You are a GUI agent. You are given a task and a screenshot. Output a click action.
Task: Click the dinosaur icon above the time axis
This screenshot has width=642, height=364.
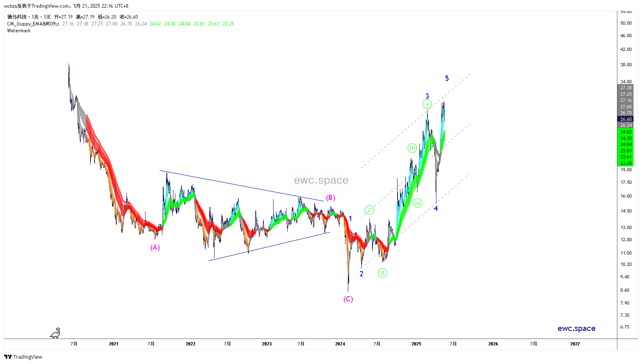55,333
